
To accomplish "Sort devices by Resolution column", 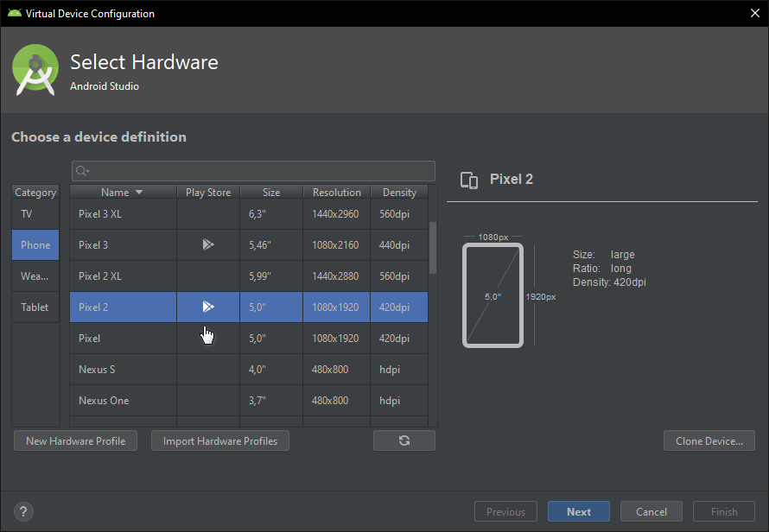I will (x=336, y=193).
